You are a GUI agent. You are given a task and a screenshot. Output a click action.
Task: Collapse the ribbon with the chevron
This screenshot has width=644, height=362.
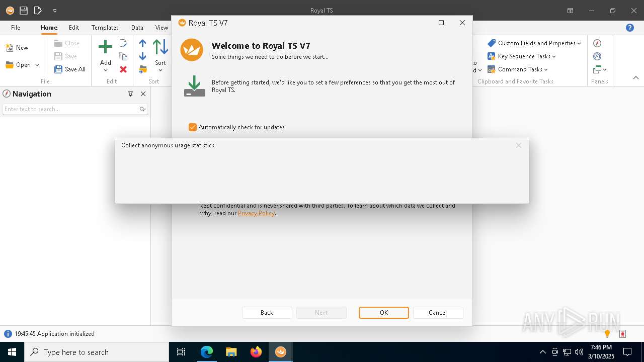(636, 78)
